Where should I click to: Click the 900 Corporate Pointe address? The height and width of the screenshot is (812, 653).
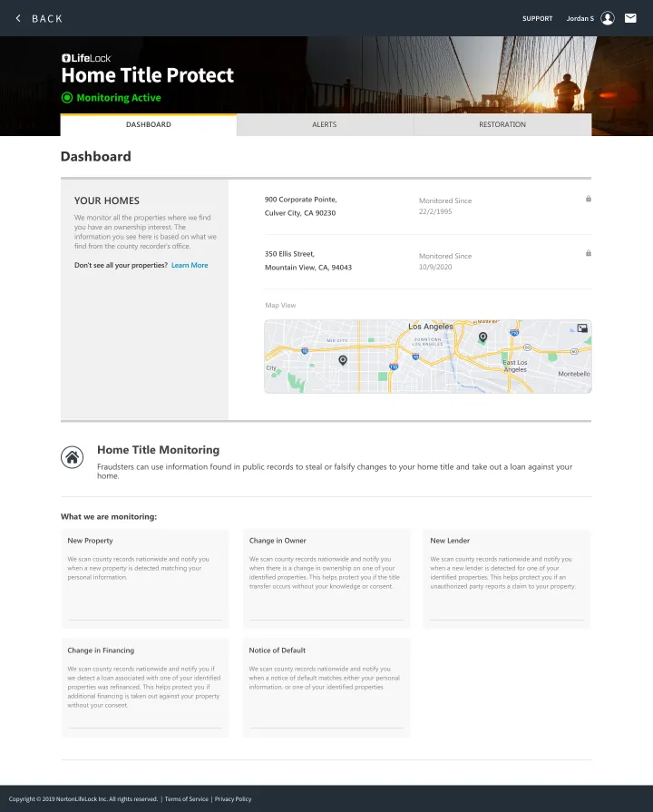pyautogui.click(x=301, y=206)
